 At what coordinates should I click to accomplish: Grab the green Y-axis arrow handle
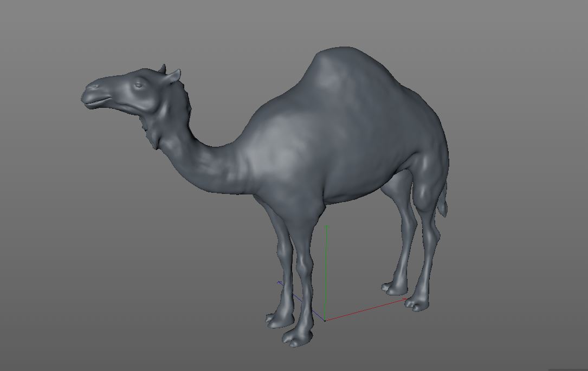tap(327, 227)
